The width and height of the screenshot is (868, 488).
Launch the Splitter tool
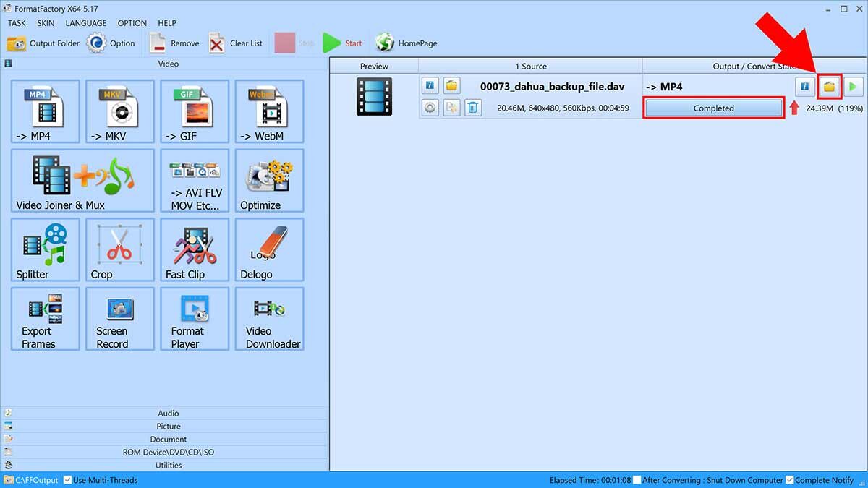[45, 250]
